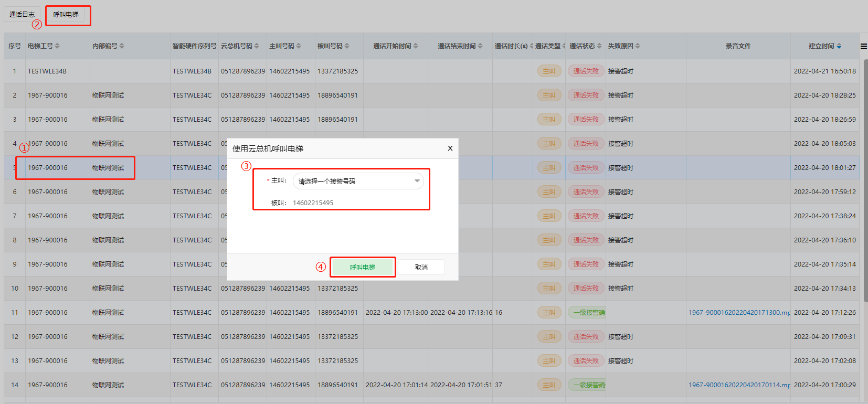Select cell TESTWLE34B in 电梯工号 column
Viewport: 868px width, 404px height.
47,71
